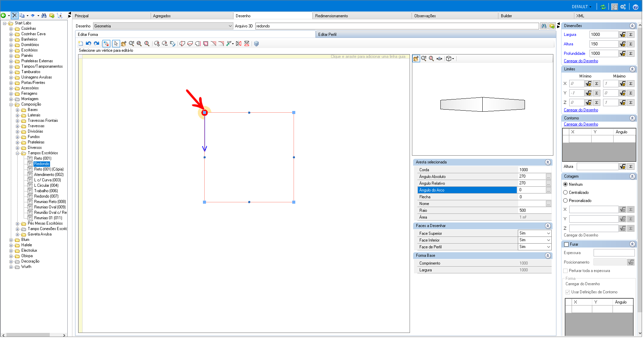Select the Personalizado radio option
The image size is (644, 339).
(565, 201)
